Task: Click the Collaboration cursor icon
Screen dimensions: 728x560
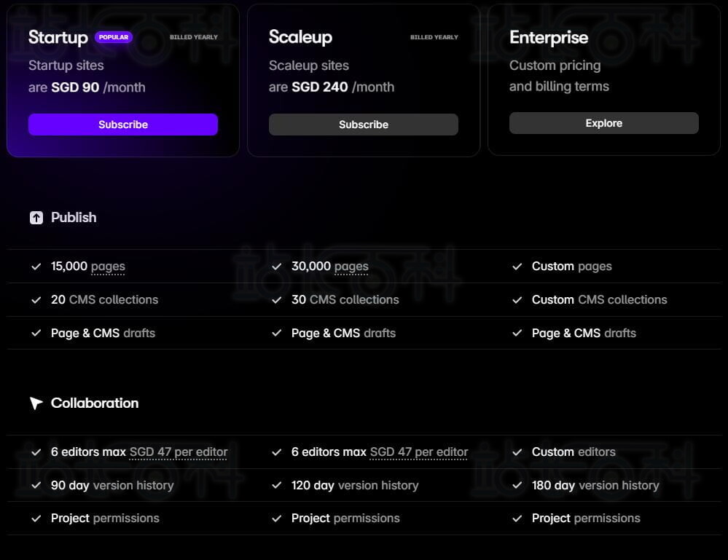Action: [36, 403]
